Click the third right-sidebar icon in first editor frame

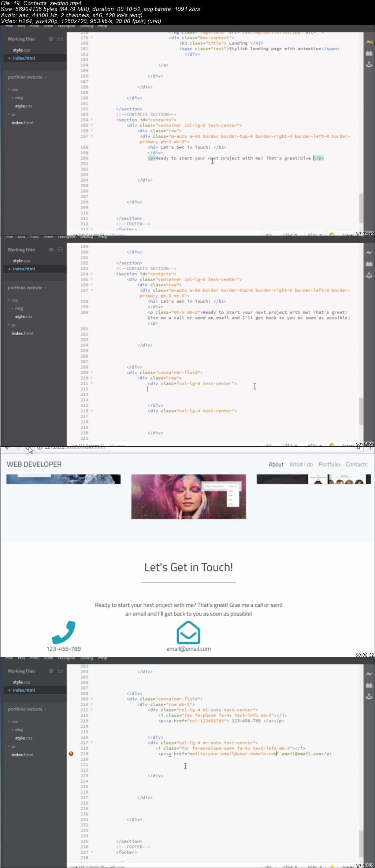[x=369, y=64]
